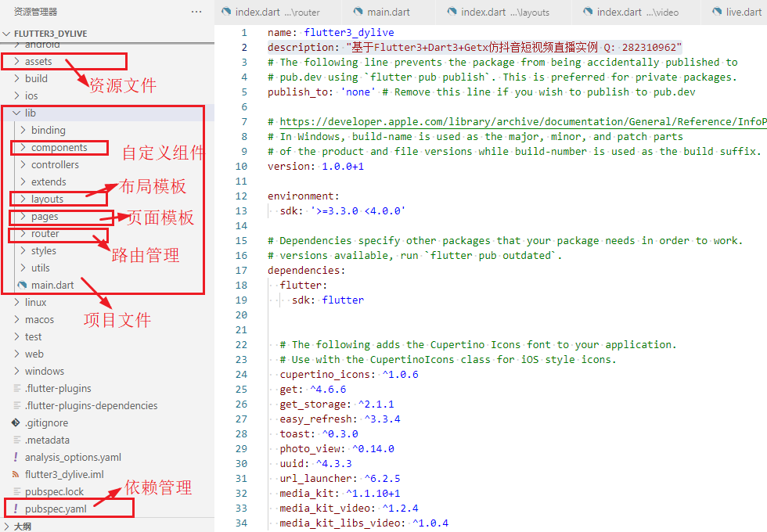
Task: Click the uuid: ^4.3.3 dependency line
Action: tap(315, 463)
